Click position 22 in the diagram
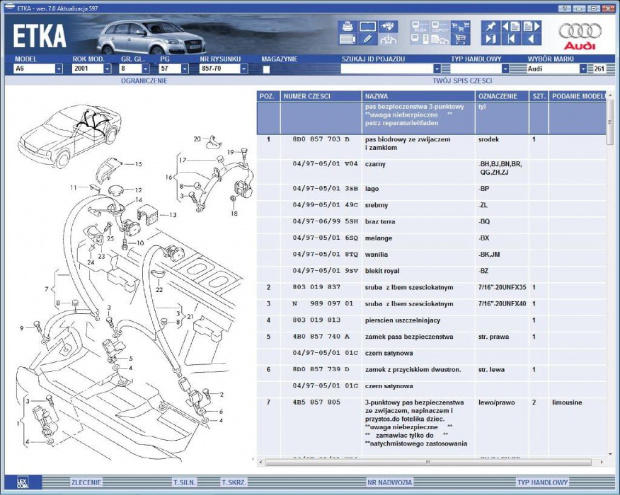 coord(159,290)
